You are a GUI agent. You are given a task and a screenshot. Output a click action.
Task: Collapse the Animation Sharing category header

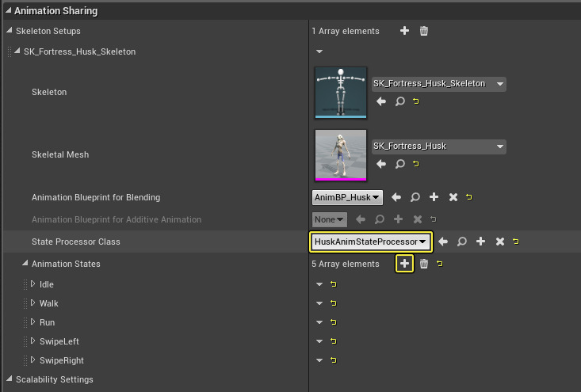pos(8,11)
